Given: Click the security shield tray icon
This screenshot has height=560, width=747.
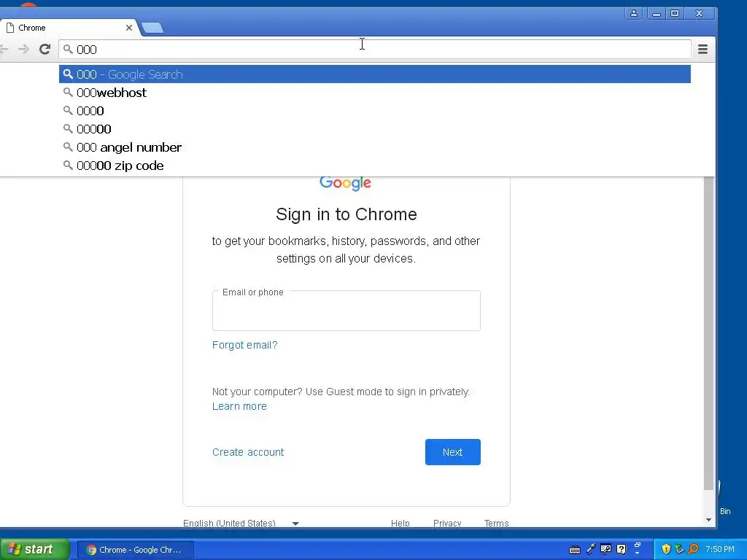Looking at the screenshot, I should [666, 549].
